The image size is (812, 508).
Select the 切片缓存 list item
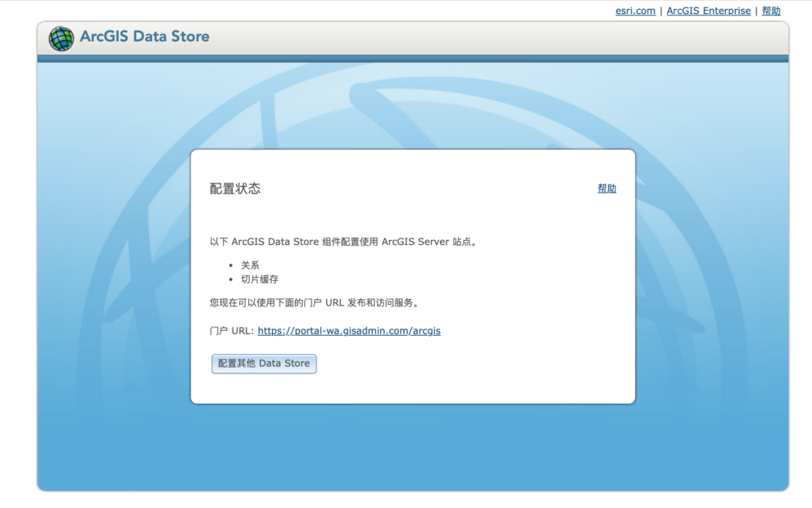pyautogui.click(x=259, y=279)
